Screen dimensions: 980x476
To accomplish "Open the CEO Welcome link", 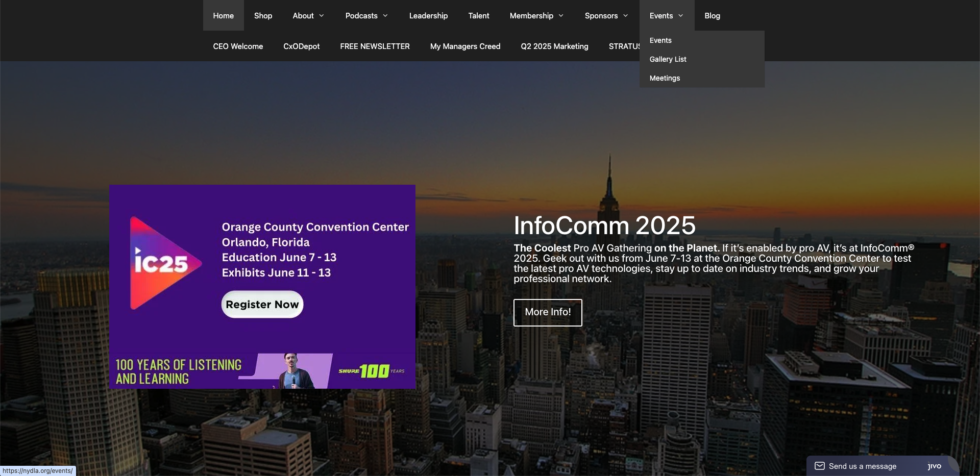I will click(x=238, y=46).
